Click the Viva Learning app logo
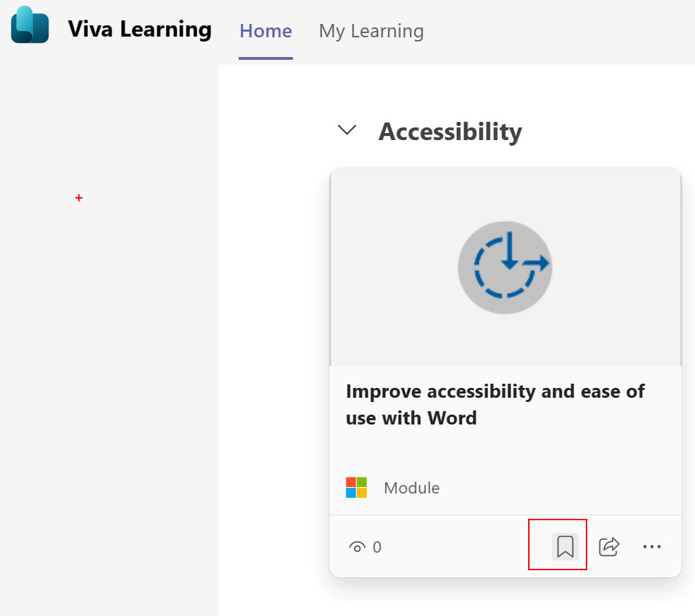This screenshot has height=616, width=695. click(30, 28)
